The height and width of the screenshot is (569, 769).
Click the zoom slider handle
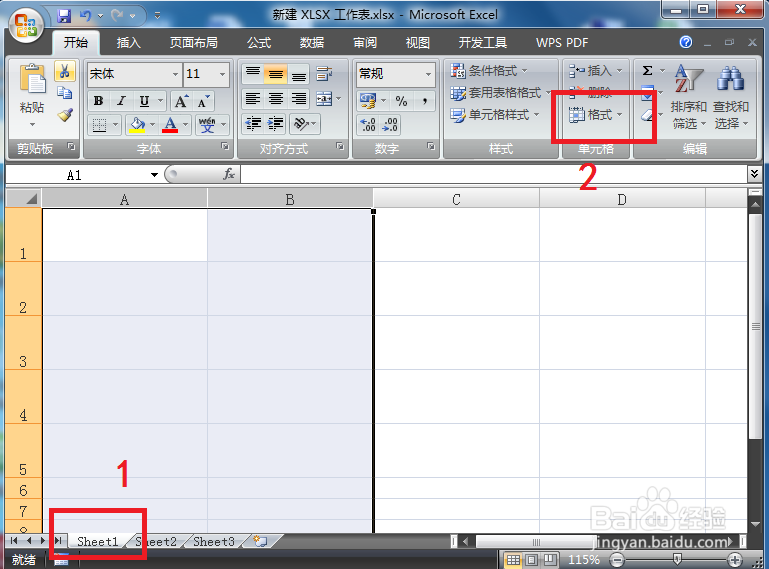pos(677,559)
